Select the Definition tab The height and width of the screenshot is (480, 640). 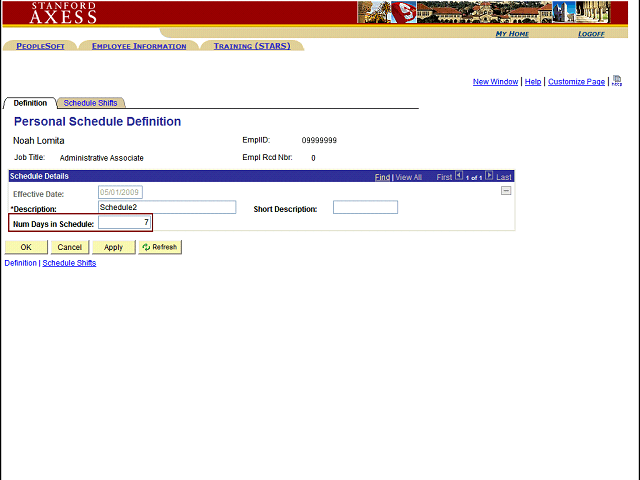(x=30, y=103)
